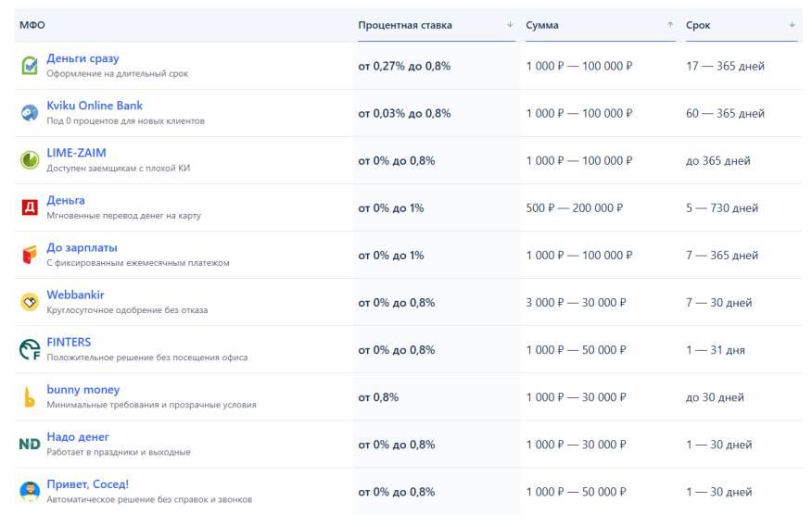Click the Kviku Online Bank logo icon
This screenshot has height=527, width=812.
click(30, 113)
